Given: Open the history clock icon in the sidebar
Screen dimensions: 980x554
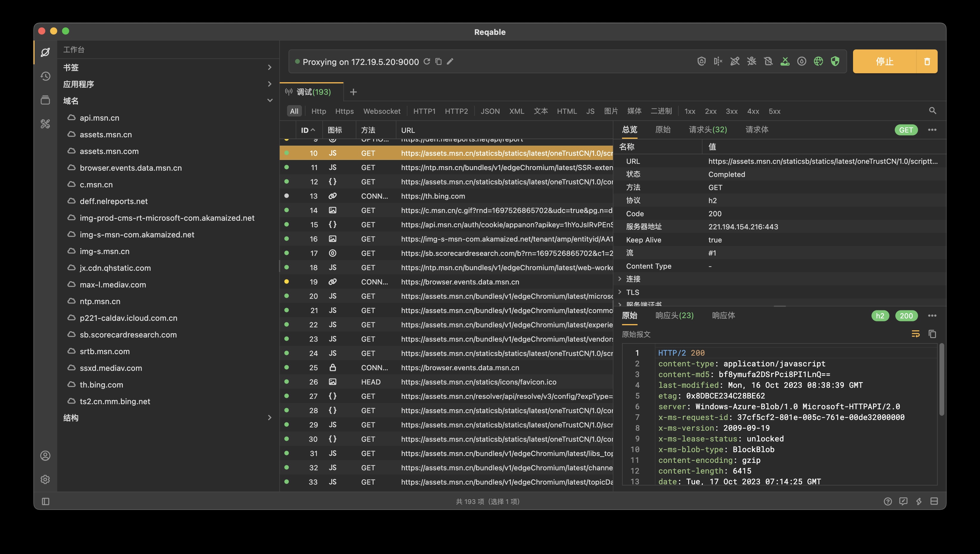Looking at the screenshot, I should pyautogui.click(x=45, y=76).
